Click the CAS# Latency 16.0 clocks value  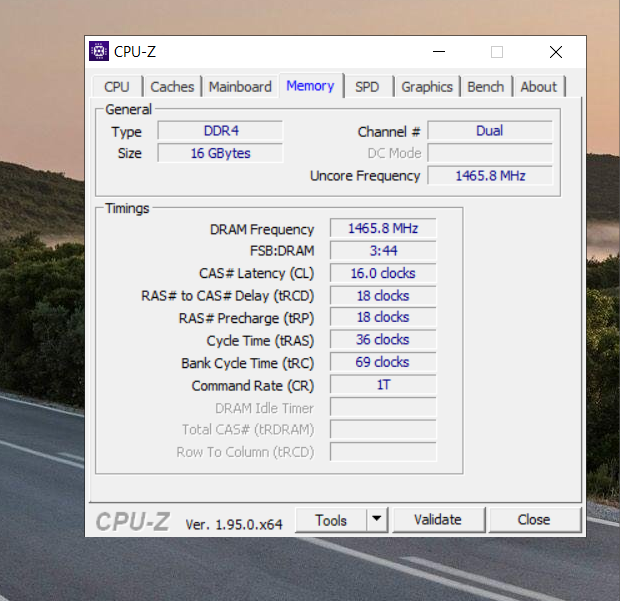tap(383, 273)
